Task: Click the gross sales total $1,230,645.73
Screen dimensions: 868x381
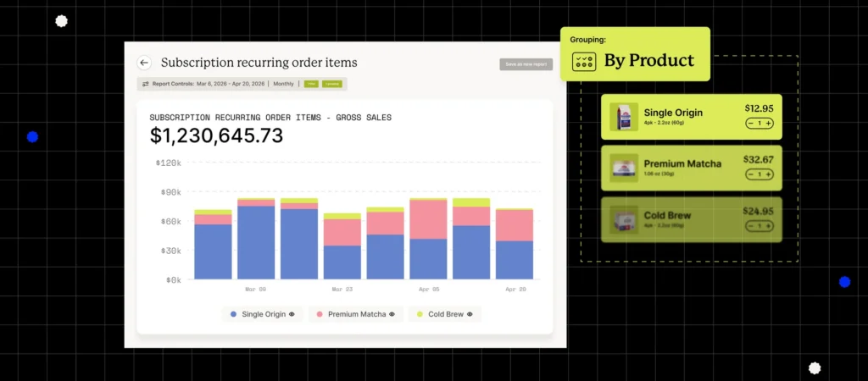Action: 216,135
